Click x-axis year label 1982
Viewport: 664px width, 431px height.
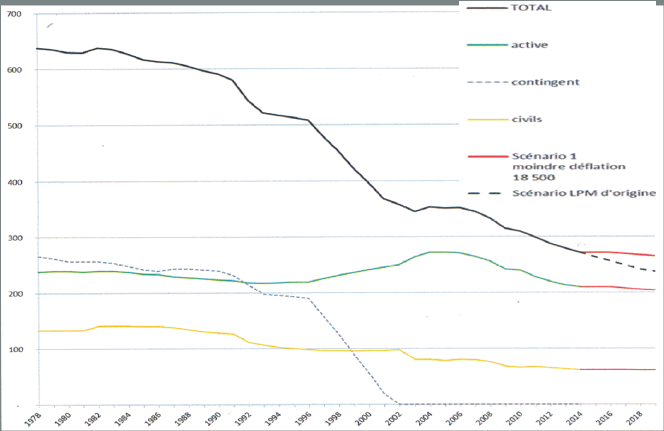point(93,418)
